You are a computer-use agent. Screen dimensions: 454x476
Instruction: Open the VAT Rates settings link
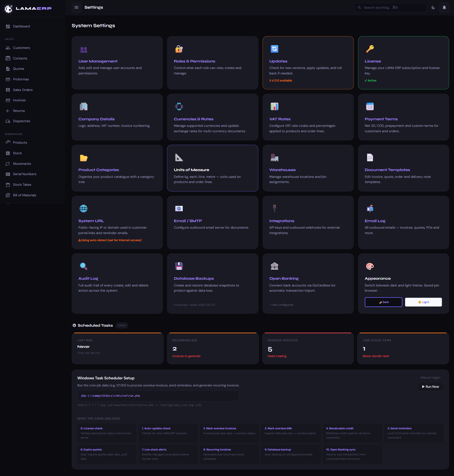(280, 119)
